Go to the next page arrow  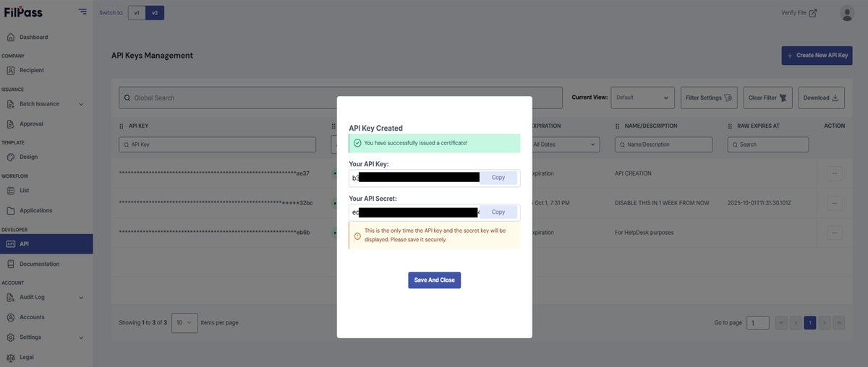coord(825,323)
